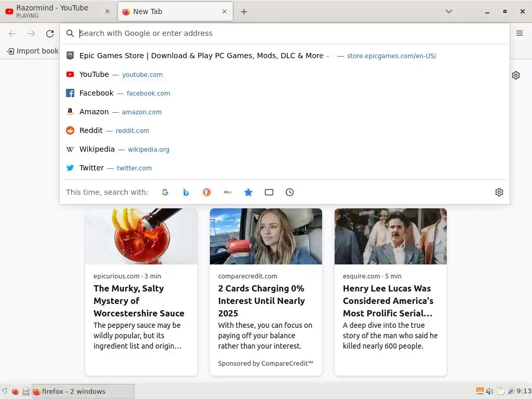
Task: Open the Firefox hamburger menu
Action: 520,33
